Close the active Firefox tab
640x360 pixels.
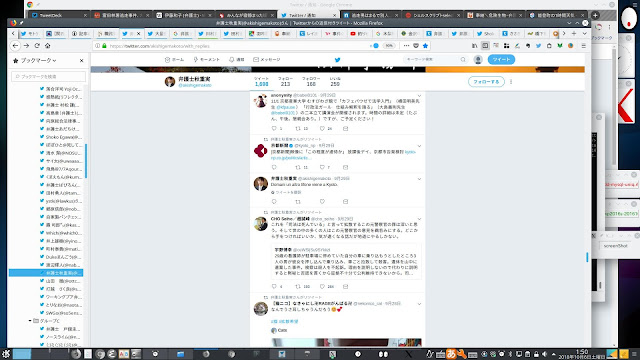[x=138, y=33]
